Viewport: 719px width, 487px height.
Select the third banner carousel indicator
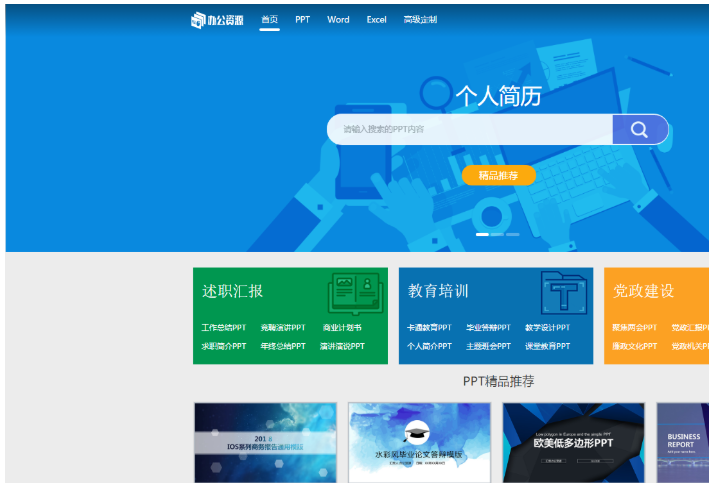tap(512, 234)
